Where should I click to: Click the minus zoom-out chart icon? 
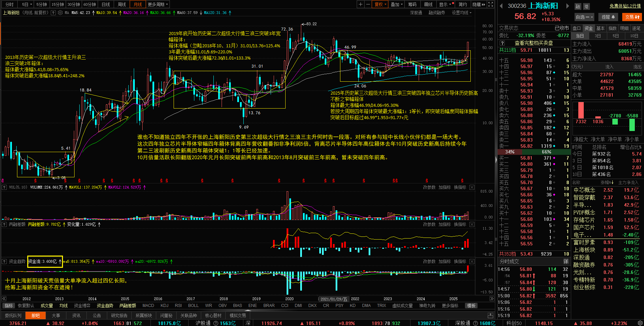(368, 4)
